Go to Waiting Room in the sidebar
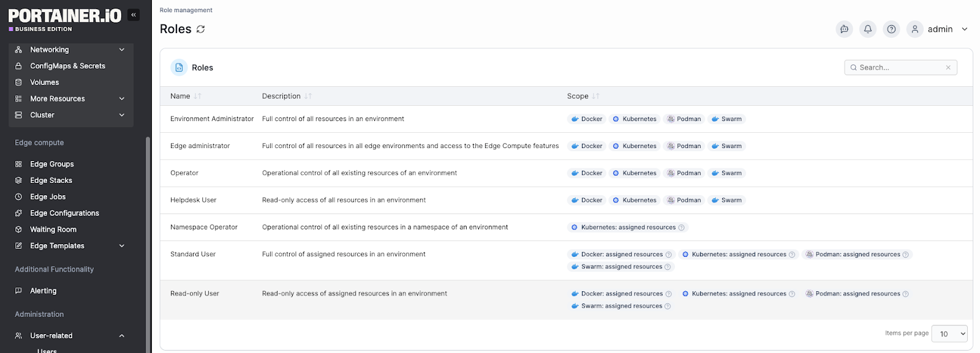 [53, 229]
